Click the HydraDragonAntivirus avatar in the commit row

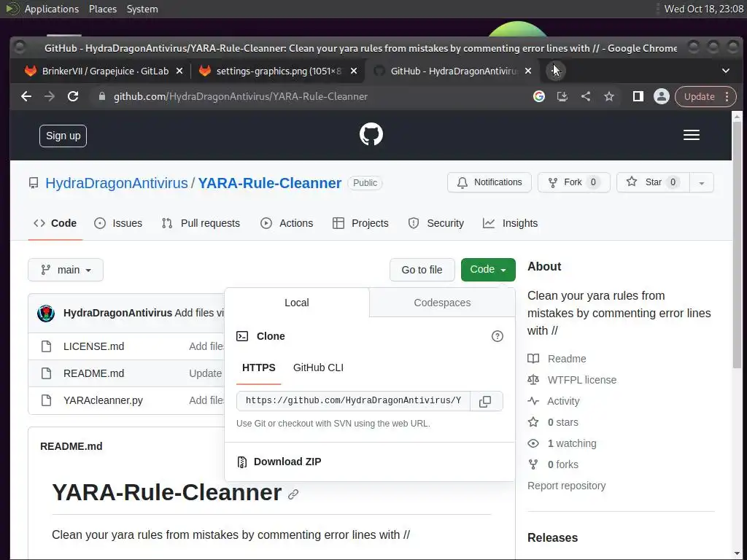tap(46, 313)
